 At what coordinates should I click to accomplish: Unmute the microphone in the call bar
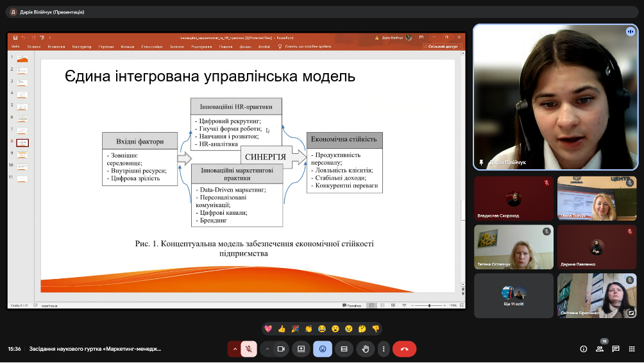tap(248, 349)
